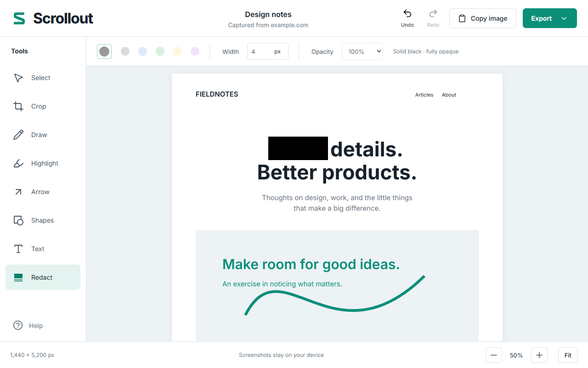This screenshot has width=588, height=368.
Task: Zoom out with the minus button
Action: (x=494, y=355)
